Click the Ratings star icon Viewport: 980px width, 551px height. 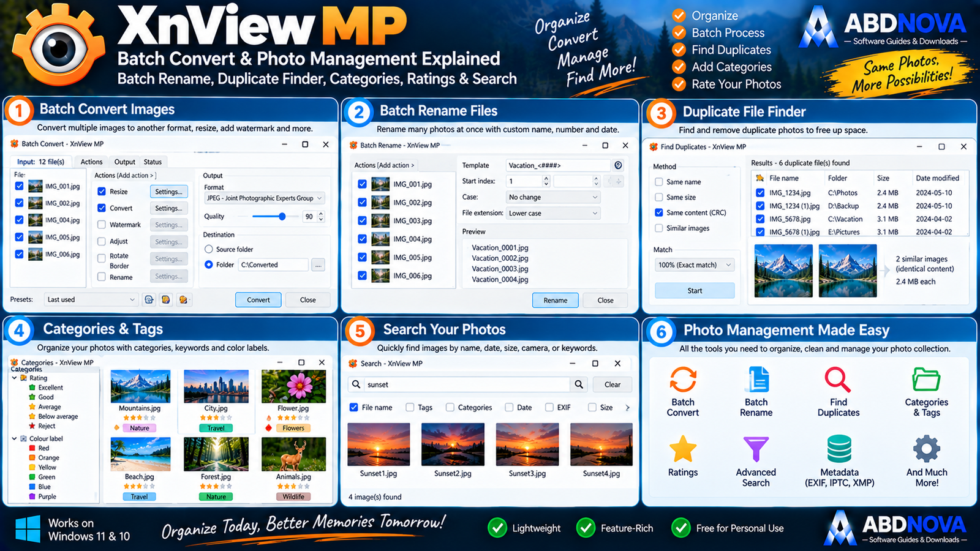click(682, 449)
